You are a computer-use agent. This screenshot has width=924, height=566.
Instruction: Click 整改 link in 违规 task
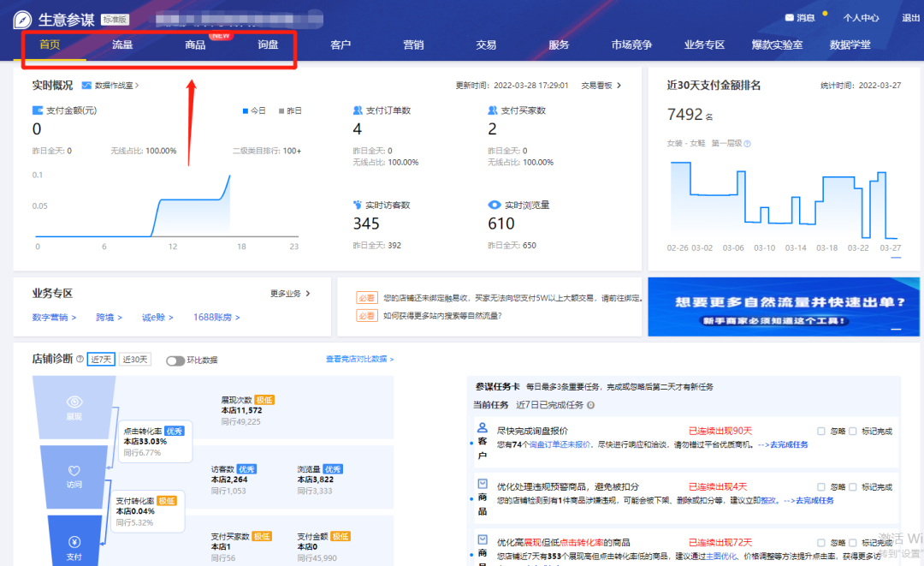coord(767,501)
